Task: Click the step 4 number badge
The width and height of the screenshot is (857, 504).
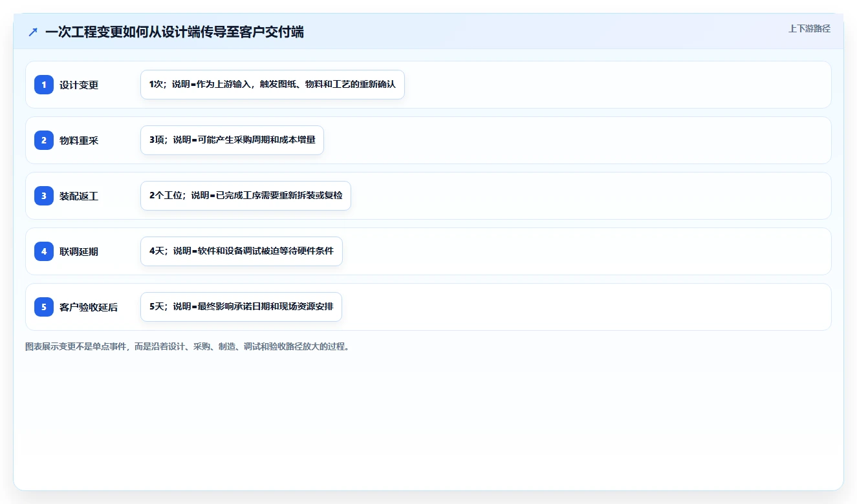Action: click(x=44, y=251)
